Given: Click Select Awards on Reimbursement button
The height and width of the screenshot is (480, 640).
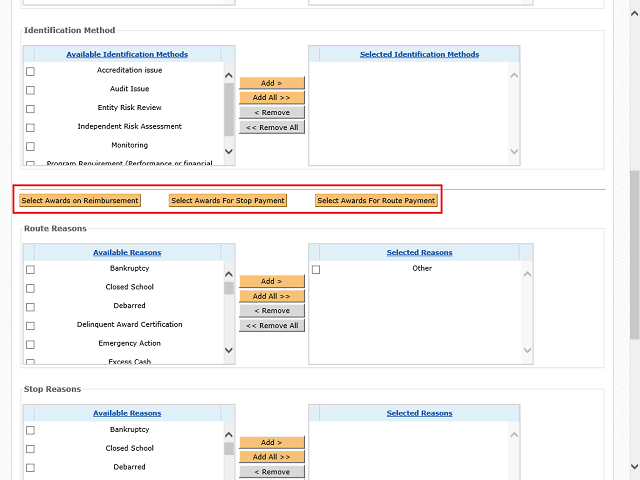Looking at the screenshot, I should (80, 200).
